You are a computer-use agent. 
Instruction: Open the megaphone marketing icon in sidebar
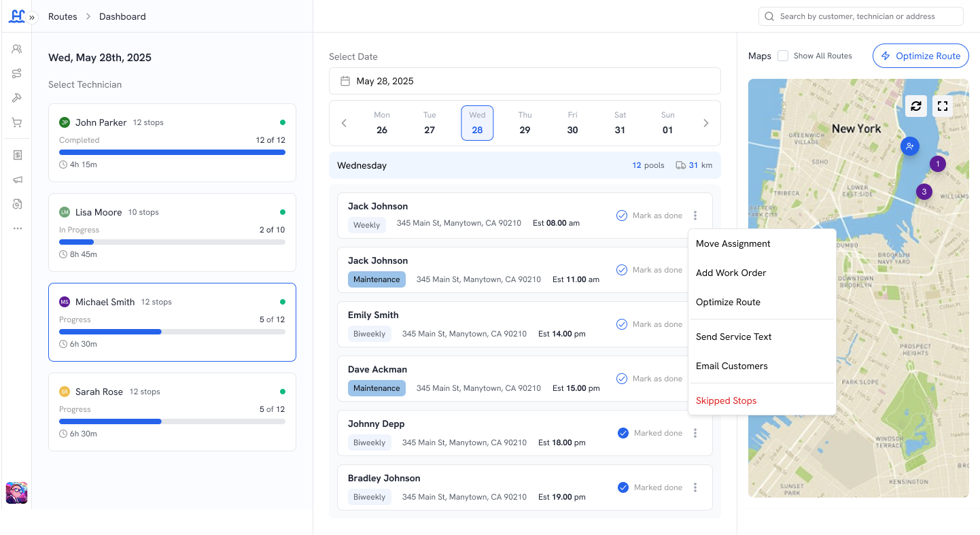17,179
